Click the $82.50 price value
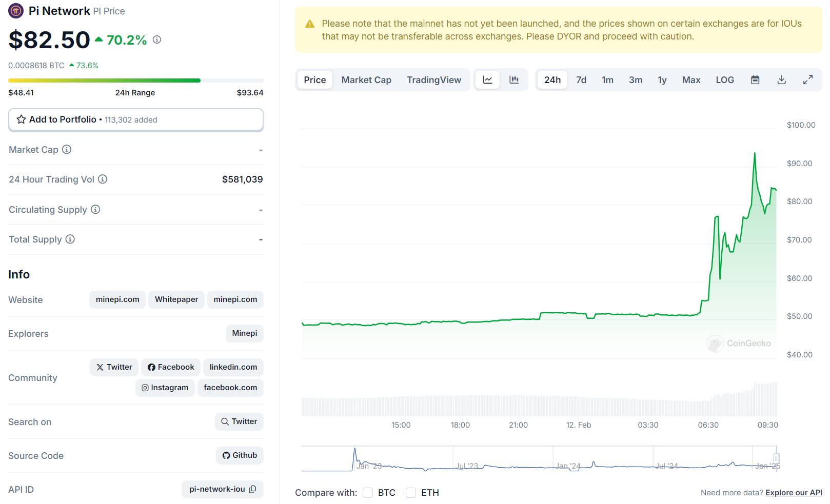Screen dimensions: 830x504 click(49, 40)
